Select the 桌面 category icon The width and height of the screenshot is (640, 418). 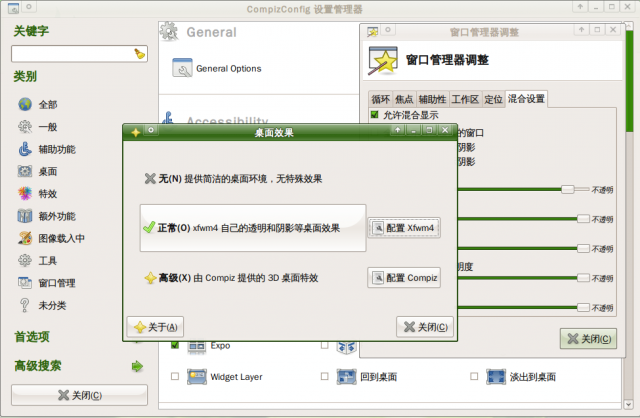pyautogui.click(x=25, y=171)
